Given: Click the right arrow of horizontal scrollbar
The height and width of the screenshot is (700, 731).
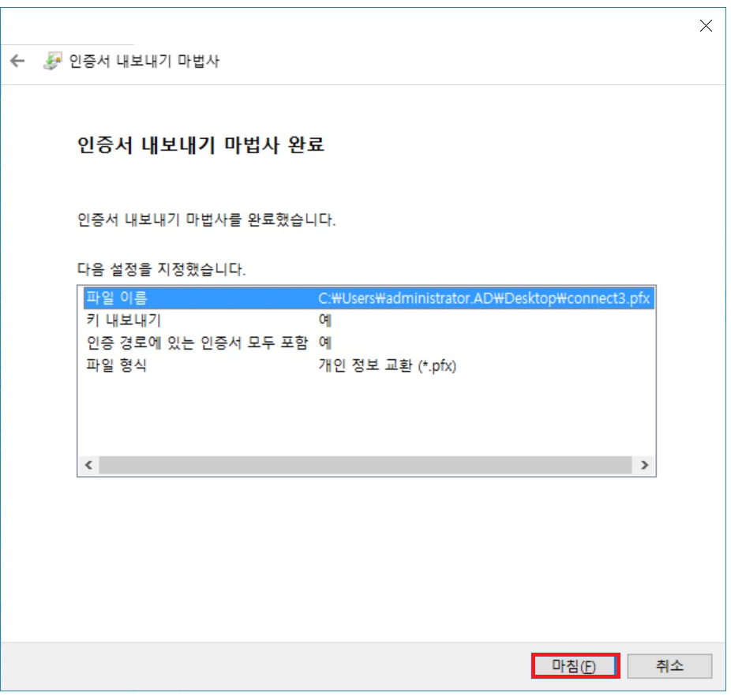Looking at the screenshot, I should click(x=645, y=466).
